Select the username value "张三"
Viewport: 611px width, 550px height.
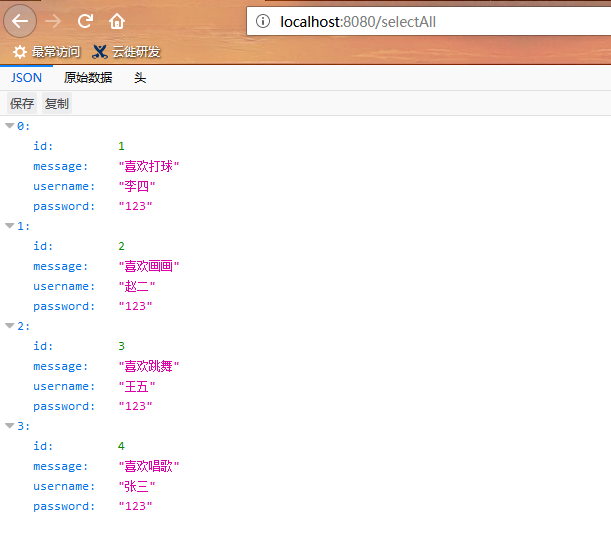pyautogui.click(x=137, y=486)
